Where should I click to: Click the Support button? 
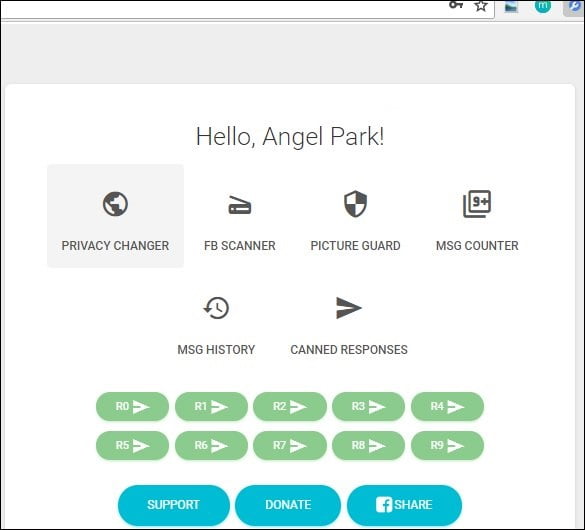[173, 505]
